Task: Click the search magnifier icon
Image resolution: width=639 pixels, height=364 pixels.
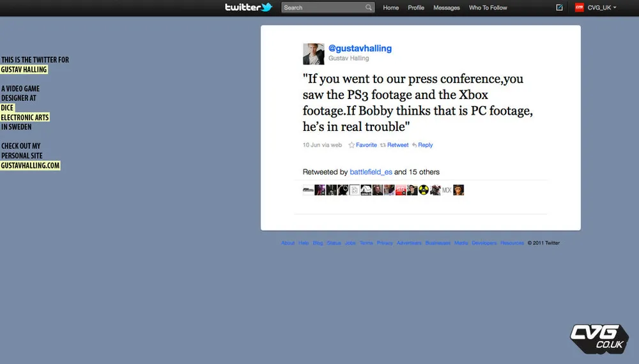Action: coord(369,7)
